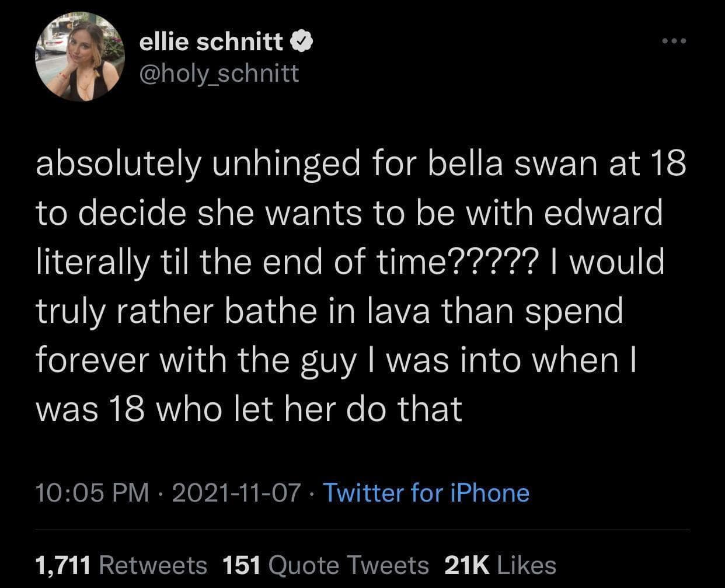
Task: Click the Twitter for iPhone source link
Action: pyautogui.click(x=426, y=493)
